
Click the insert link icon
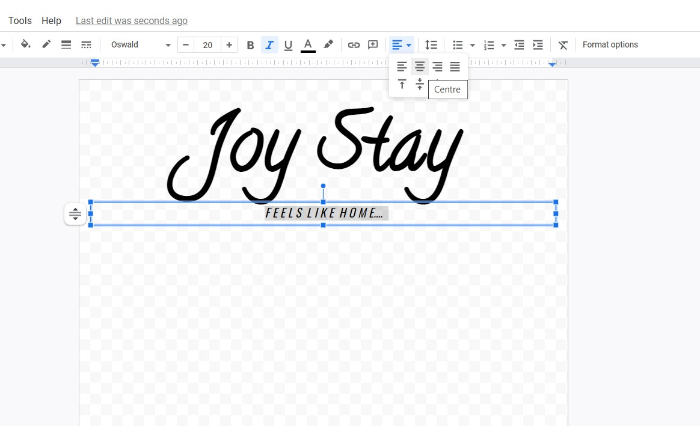(353, 45)
